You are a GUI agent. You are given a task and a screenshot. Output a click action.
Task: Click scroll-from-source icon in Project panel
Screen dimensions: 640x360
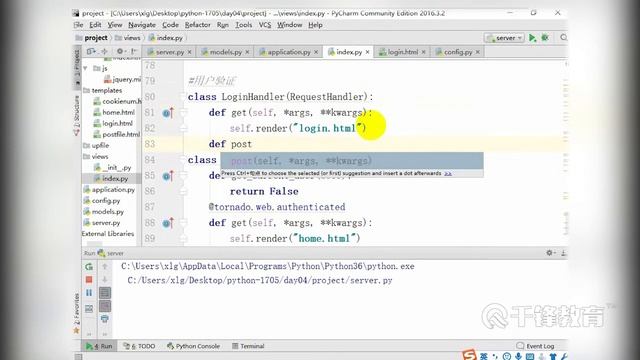click(91, 51)
